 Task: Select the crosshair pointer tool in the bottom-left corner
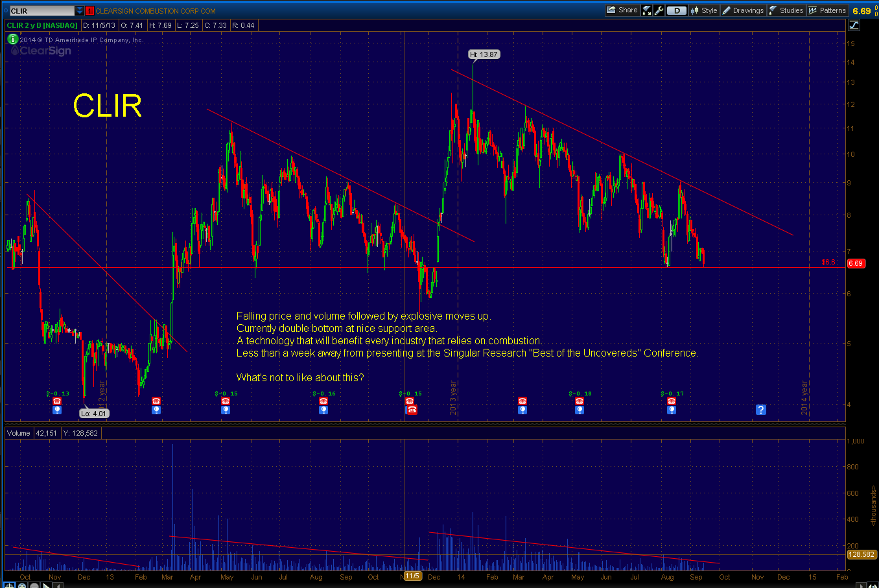click(x=10, y=585)
